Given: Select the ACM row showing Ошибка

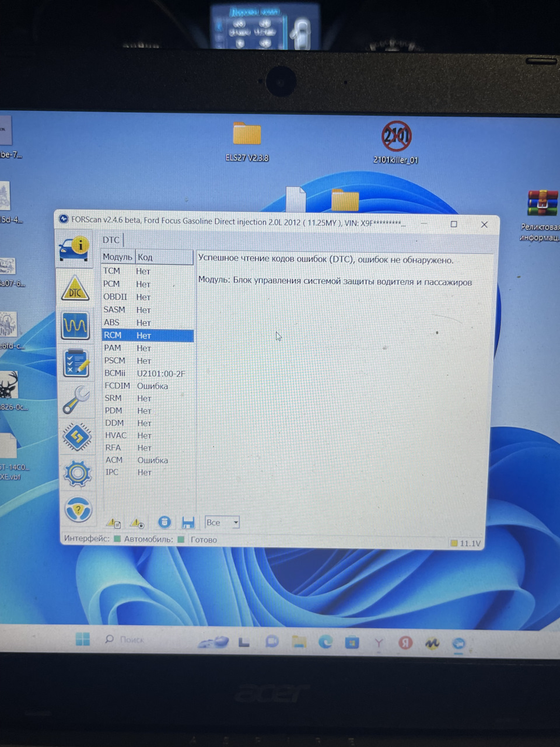Looking at the screenshot, I should point(148,460).
